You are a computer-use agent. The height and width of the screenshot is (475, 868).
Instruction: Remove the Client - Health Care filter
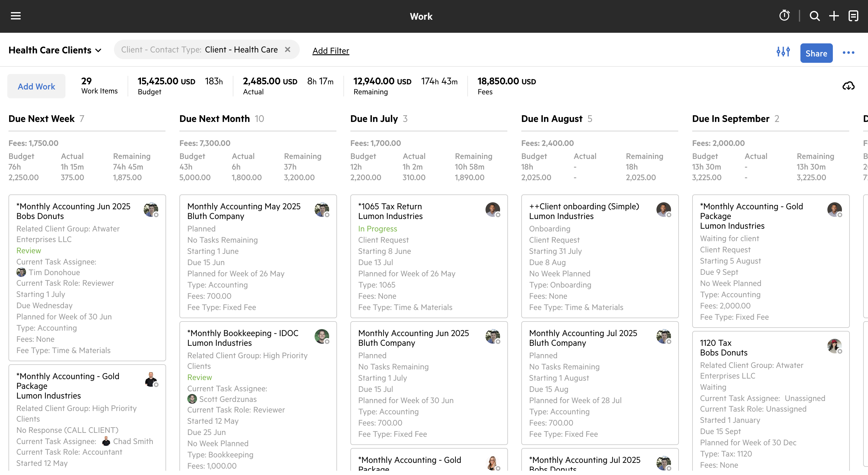pyautogui.click(x=287, y=49)
